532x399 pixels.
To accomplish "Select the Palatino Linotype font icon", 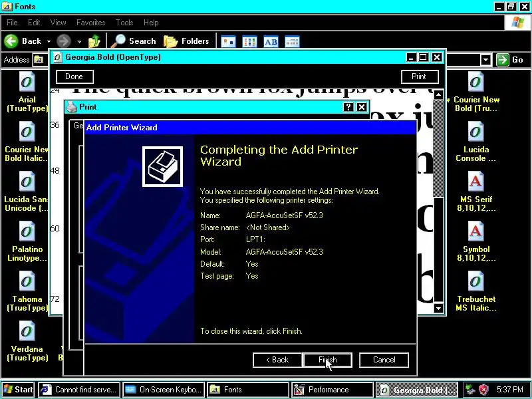I will pos(27,231).
